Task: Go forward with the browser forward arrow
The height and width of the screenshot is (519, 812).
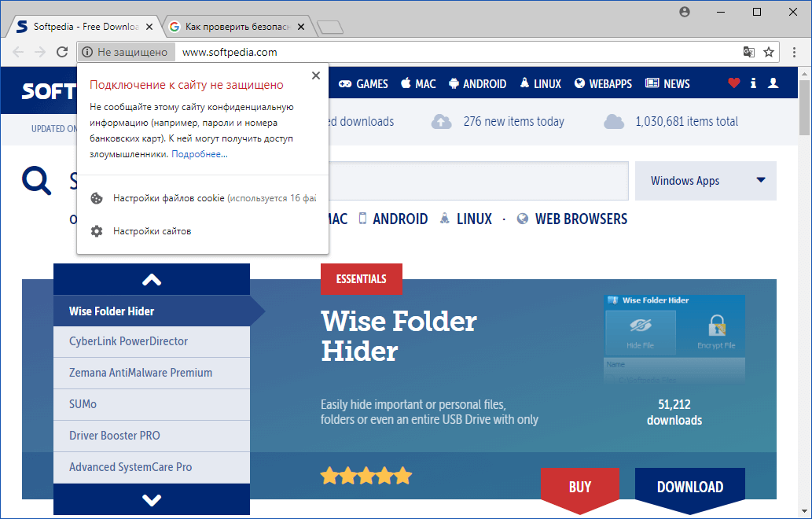Action: [x=40, y=52]
